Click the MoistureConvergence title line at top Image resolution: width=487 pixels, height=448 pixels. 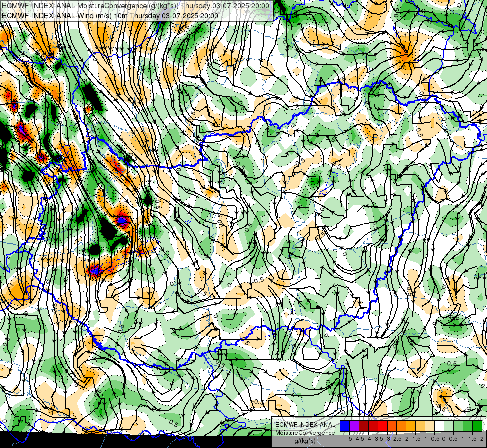point(136,6)
